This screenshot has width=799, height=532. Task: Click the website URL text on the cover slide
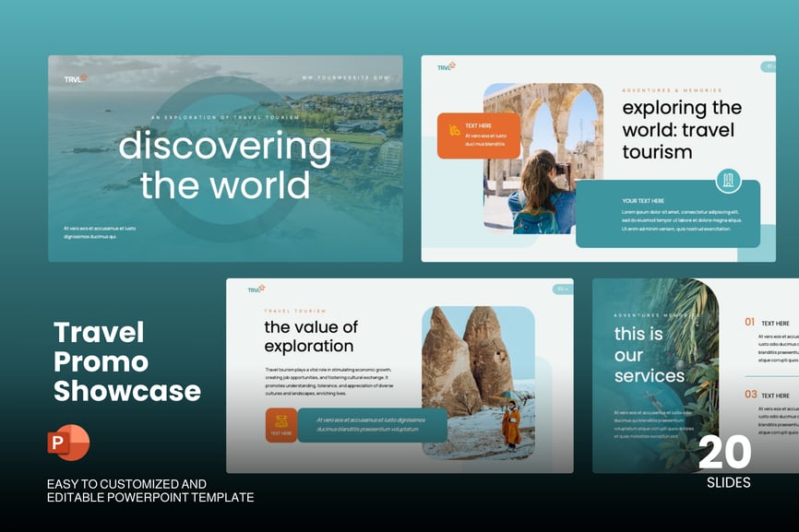[x=346, y=77]
